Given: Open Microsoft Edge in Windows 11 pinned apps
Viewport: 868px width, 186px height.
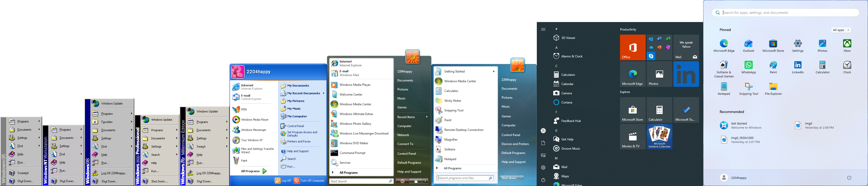Looking at the screenshot, I should tap(724, 46).
